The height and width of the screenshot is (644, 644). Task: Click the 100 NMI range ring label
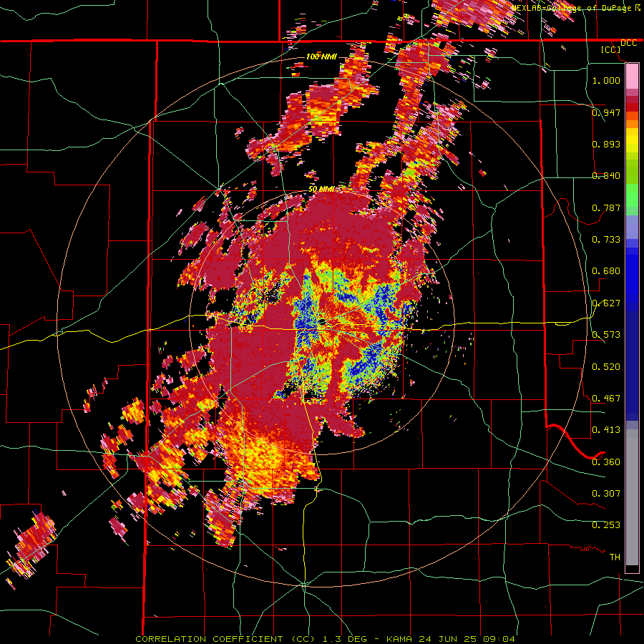[321, 57]
